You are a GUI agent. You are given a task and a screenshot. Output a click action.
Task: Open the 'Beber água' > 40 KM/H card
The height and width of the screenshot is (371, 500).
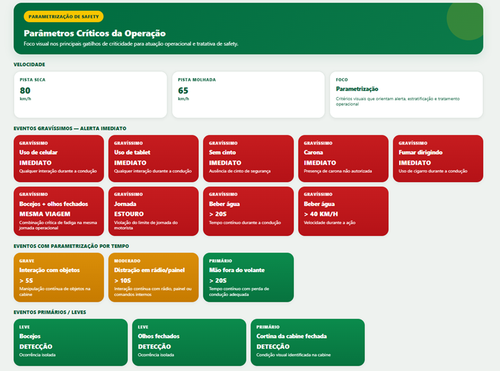[x=343, y=211]
